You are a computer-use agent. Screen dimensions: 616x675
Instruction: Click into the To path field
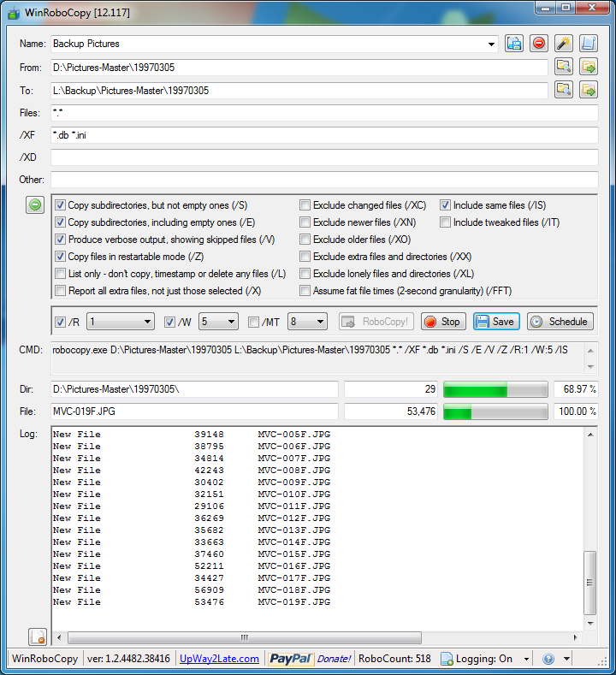pos(299,91)
